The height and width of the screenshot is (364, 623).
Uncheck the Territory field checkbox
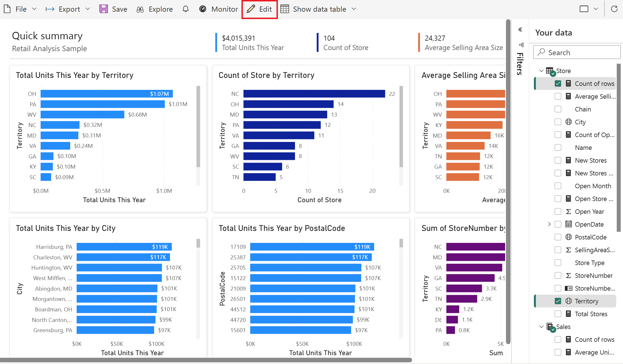tap(558, 301)
